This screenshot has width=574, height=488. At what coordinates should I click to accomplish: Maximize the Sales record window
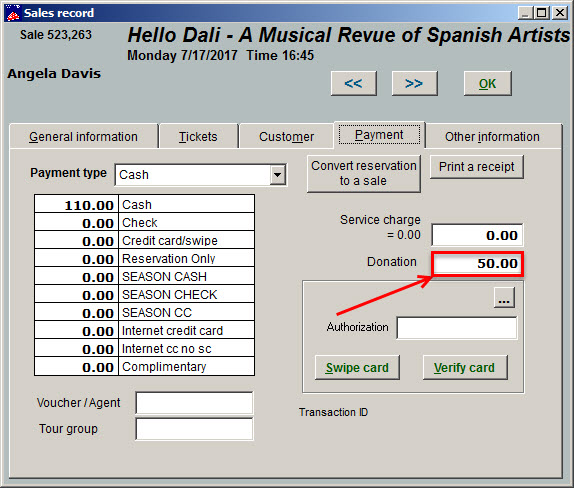(x=541, y=13)
